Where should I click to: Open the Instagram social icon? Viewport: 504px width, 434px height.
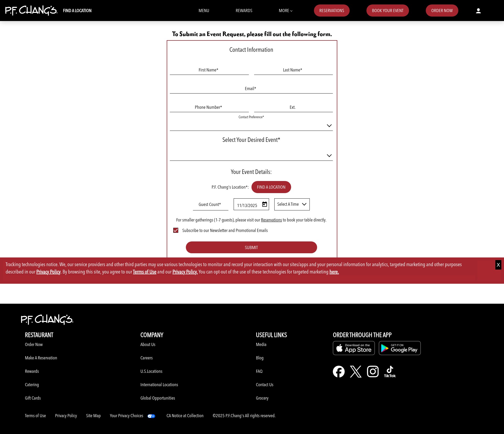point(373,371)
